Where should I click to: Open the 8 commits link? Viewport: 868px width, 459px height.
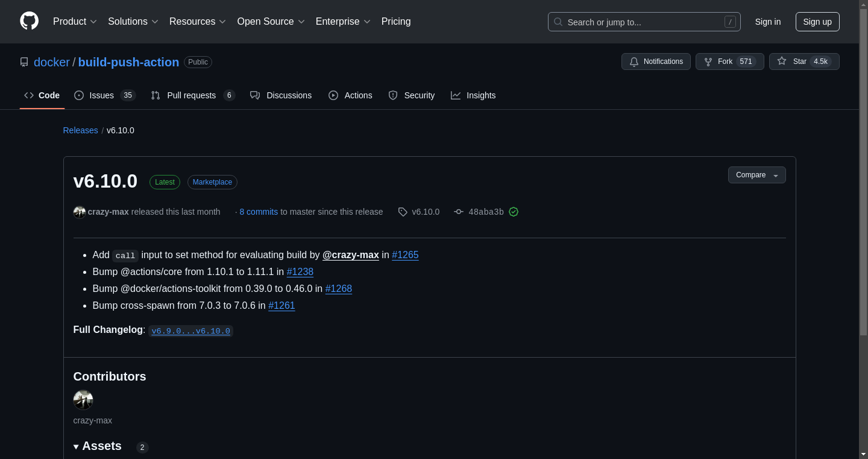click(259, 212)
